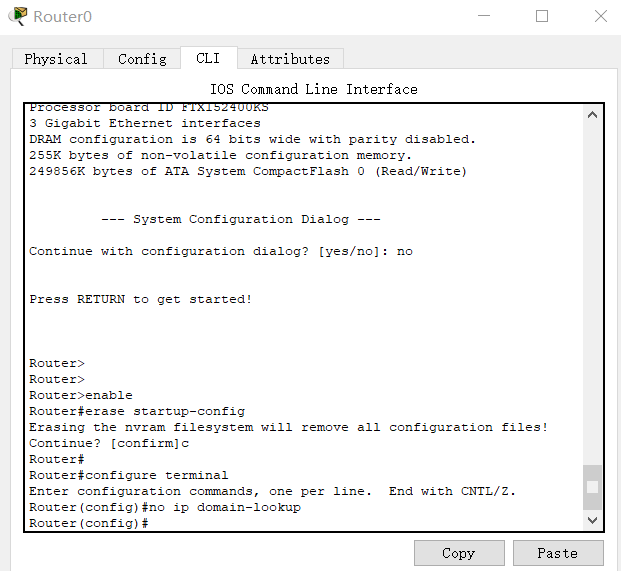This screenshot has height=571, width=621.
Task: Click the 'Press RETURN to get started!' text
Action: (x=140, y=299)
